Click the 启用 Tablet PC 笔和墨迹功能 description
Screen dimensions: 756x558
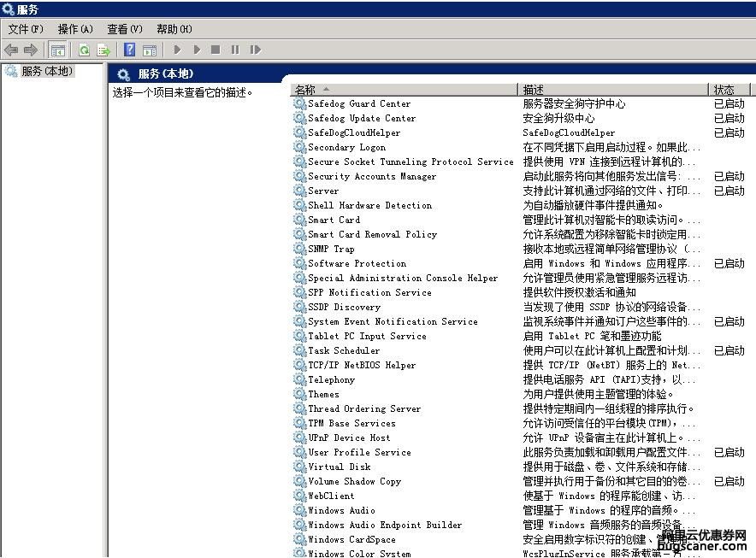point(592,337)
